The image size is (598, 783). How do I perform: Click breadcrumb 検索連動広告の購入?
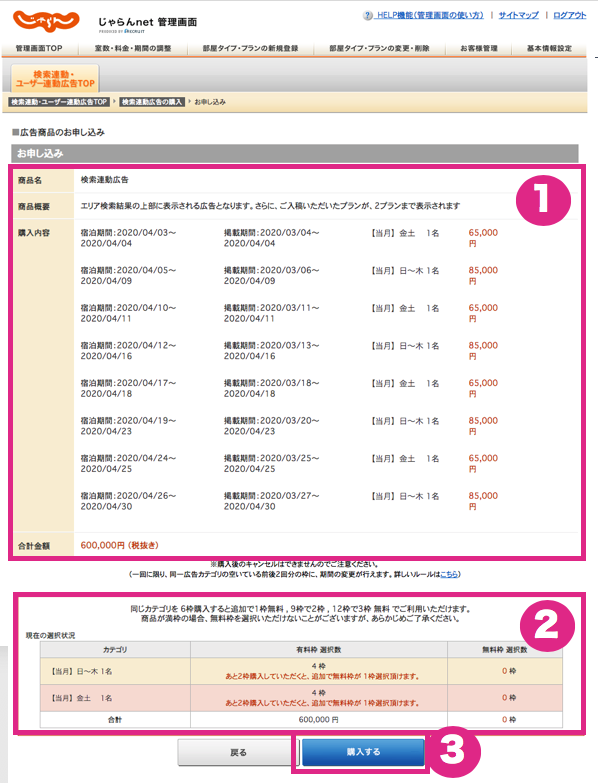(152, 102)
